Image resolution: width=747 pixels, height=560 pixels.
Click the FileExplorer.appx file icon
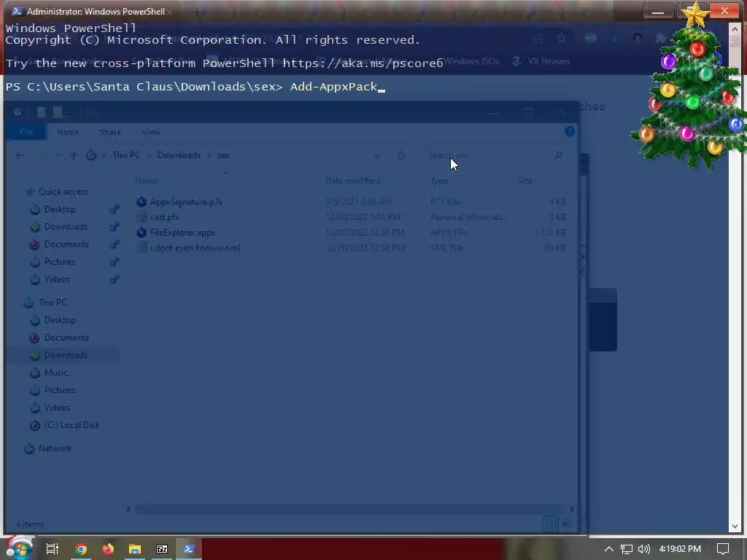tap(142, 233)
